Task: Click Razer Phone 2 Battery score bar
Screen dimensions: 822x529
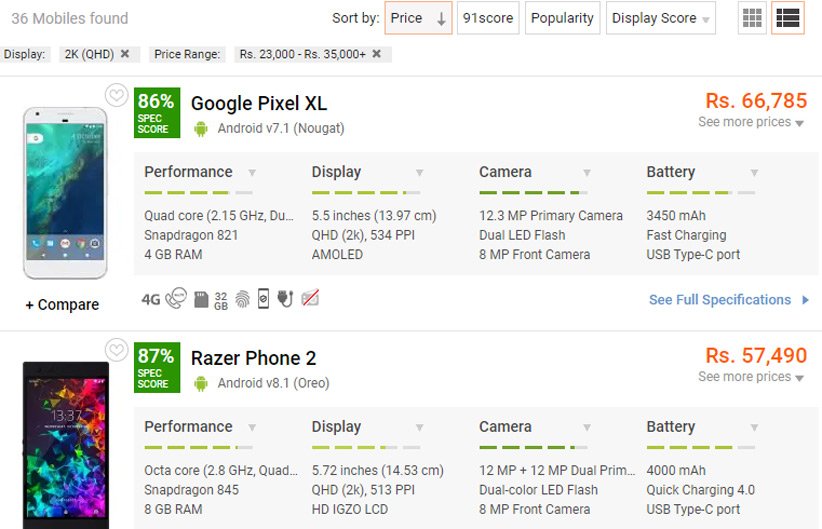Action: 700,448
